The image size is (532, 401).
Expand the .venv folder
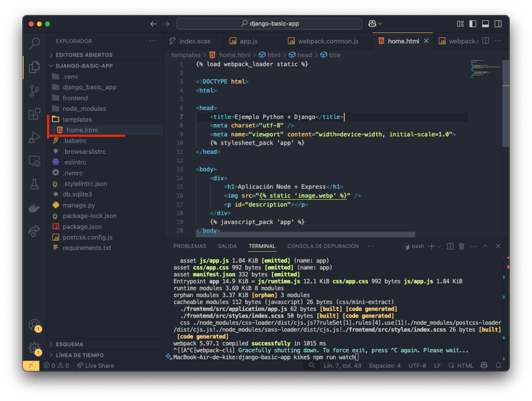(x=105, y=76)
